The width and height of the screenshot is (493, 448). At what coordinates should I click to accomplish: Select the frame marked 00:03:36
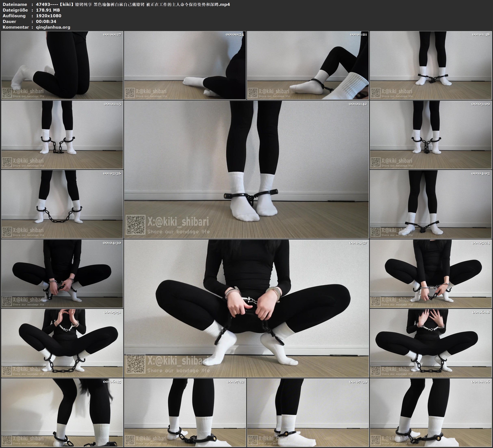tap(62, 204)
